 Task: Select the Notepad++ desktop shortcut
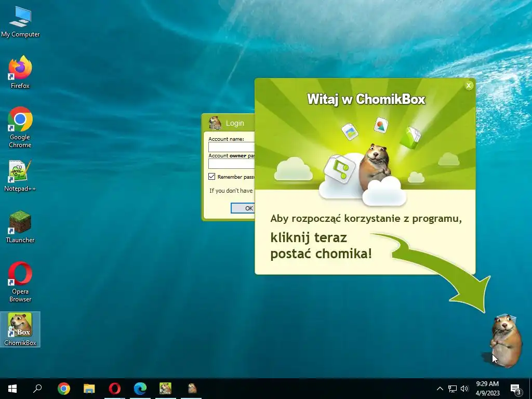point(20,176)
